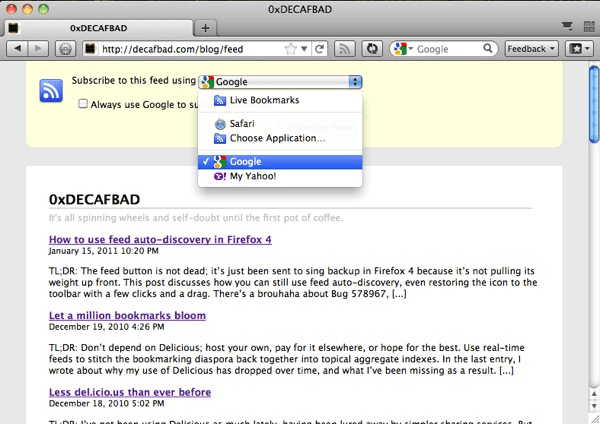
Task: Open 'Let a million bookmarks bloom' link
Action: click(127, 315)
